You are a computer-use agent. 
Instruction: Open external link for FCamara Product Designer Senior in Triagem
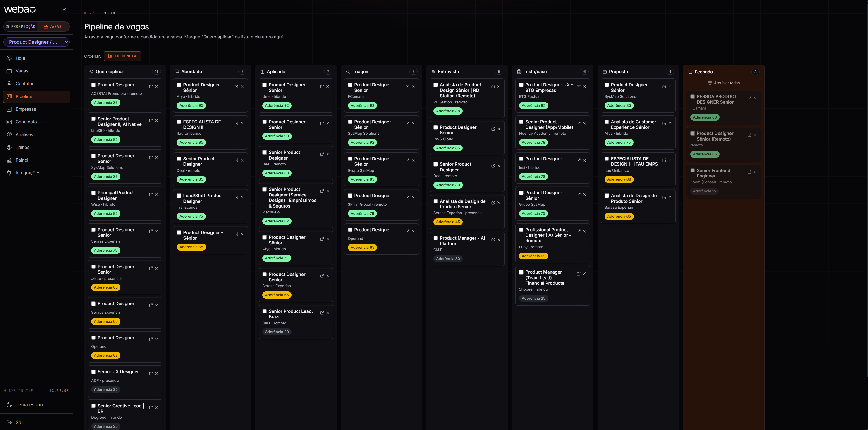408,87
